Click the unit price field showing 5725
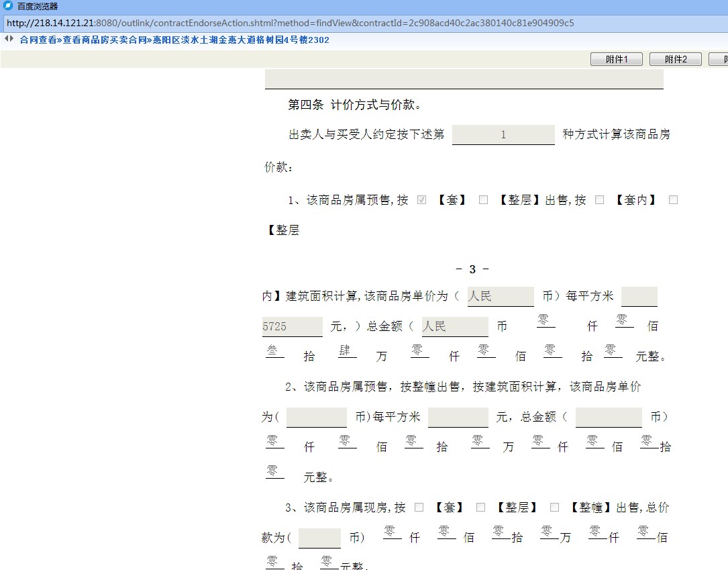This screenshot has height=570, width=728. 292,326
